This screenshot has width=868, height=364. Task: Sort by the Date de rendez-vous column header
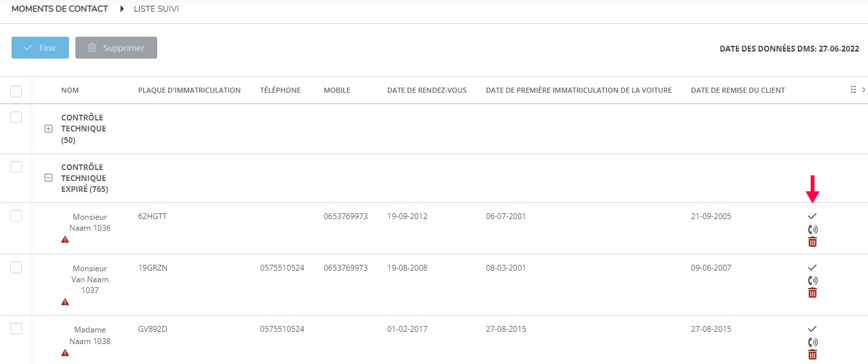(427, 90)
